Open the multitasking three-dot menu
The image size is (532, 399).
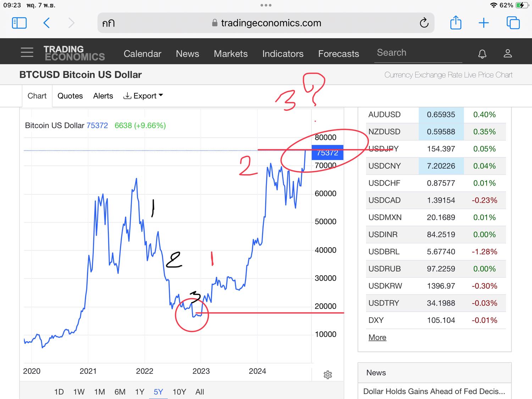[266, 5]
